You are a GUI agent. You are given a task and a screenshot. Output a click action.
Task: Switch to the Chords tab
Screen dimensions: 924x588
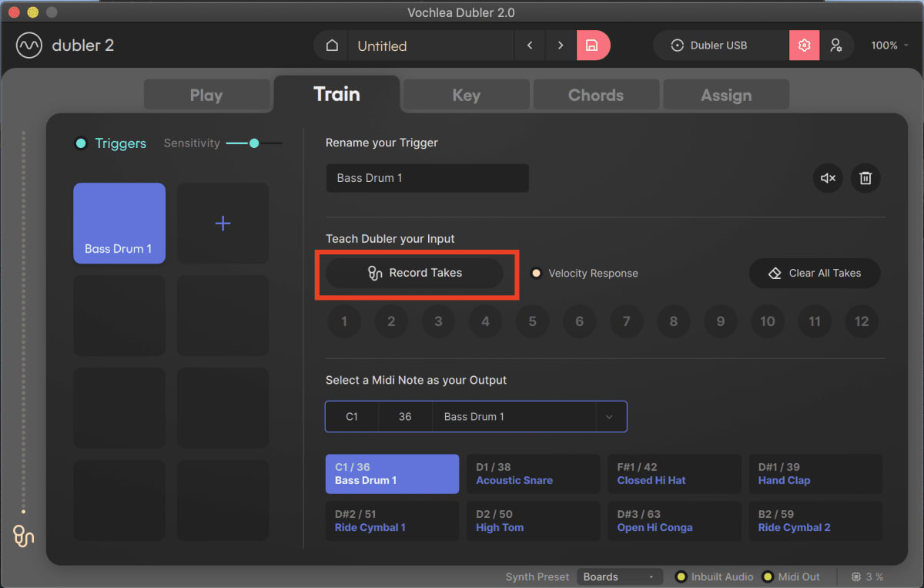click(x=596, y=94)
